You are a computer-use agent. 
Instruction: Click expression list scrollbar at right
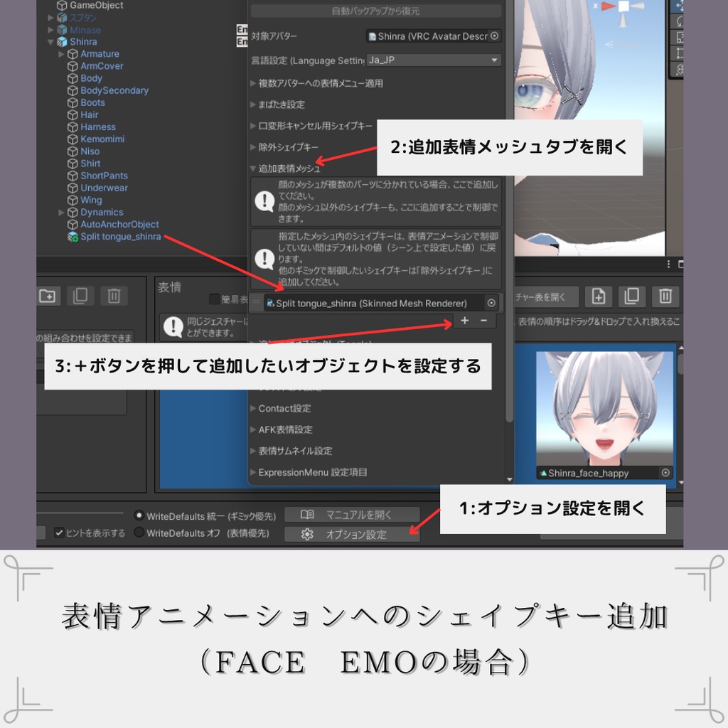[680, 365]
